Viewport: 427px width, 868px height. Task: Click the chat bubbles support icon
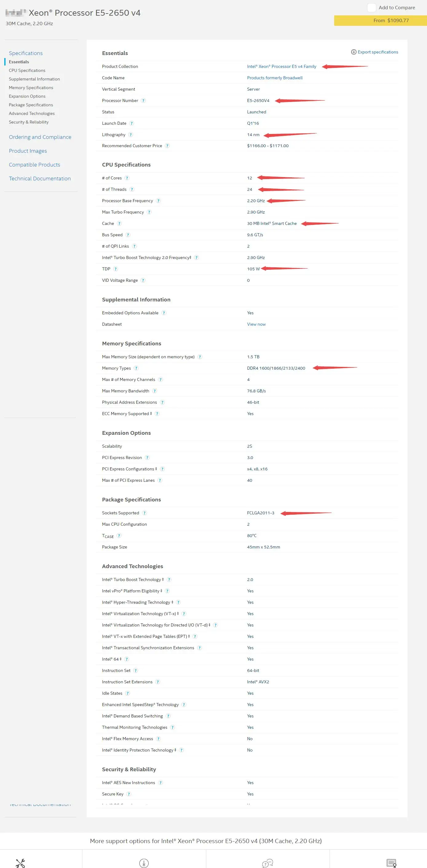[x=267, y=863]
